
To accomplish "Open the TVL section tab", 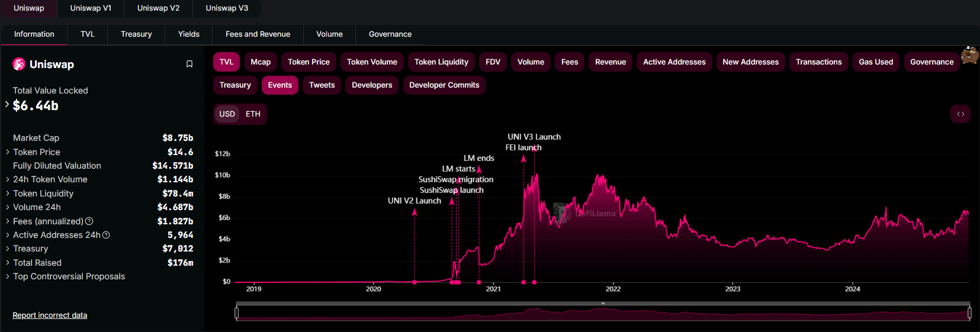I will [x=88, y=34].
